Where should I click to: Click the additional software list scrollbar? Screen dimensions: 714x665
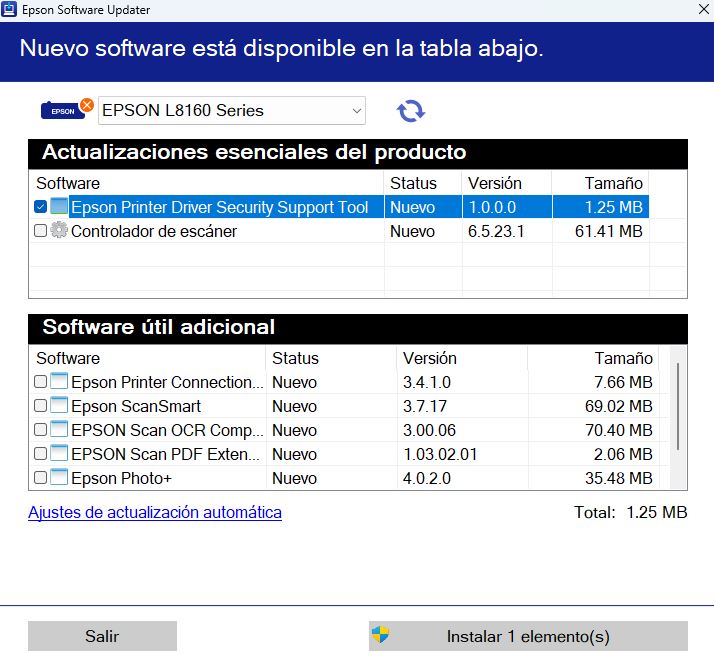point(678,406)
